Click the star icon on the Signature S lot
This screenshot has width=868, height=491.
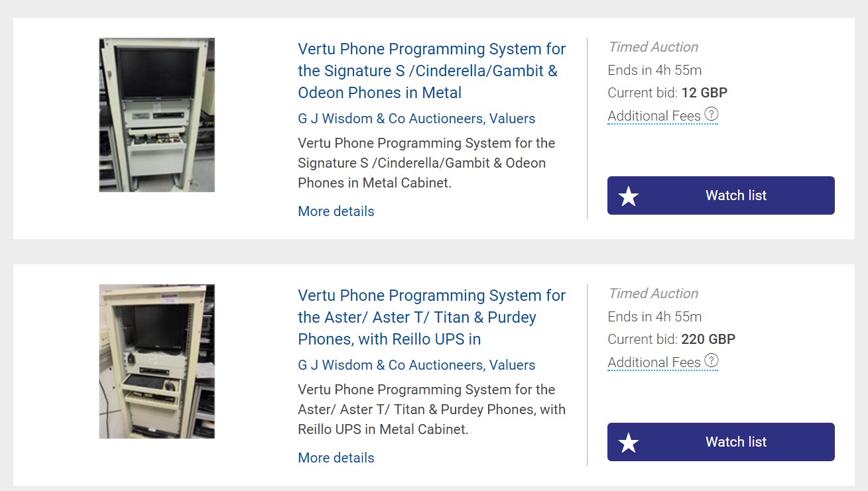pos(628,196)
